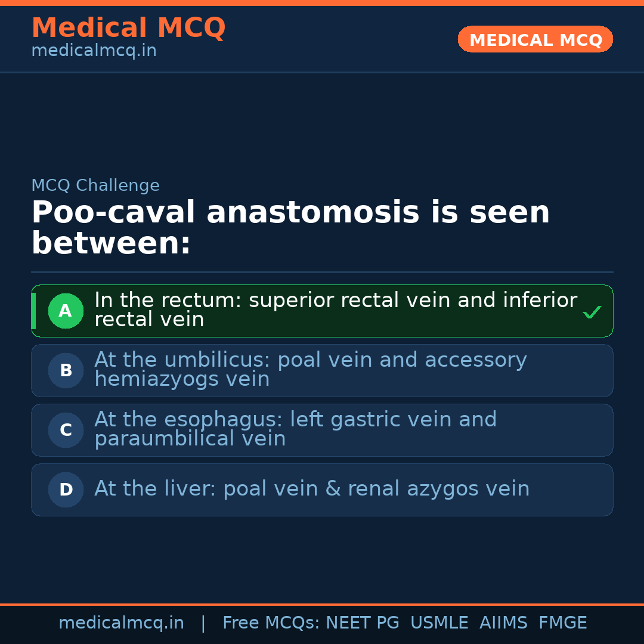Select the green letter A circle
The width and height of the screenshot is (644, 644).
(66, 311)
